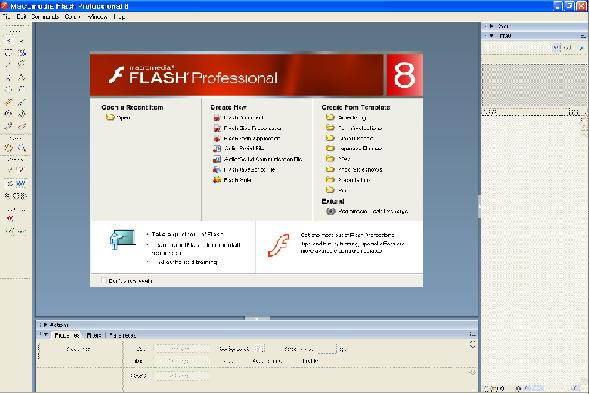
Task: Activate the Eraser tool
Action: point(21,126)
